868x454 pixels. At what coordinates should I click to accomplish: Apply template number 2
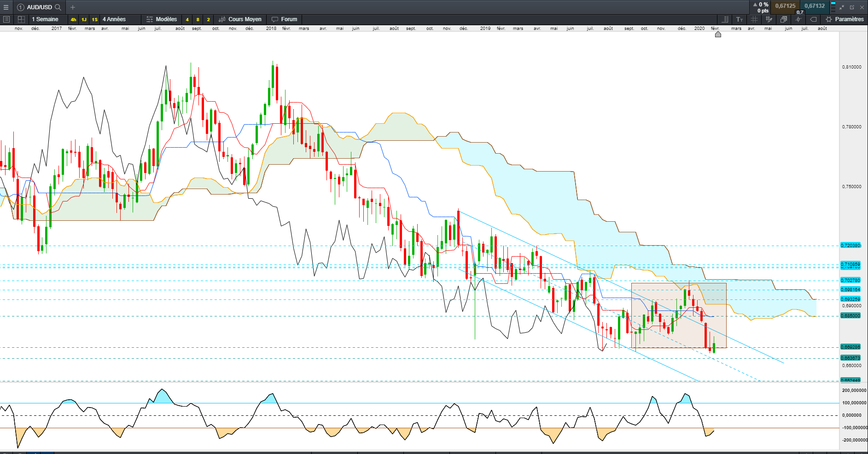pos(208,19)
